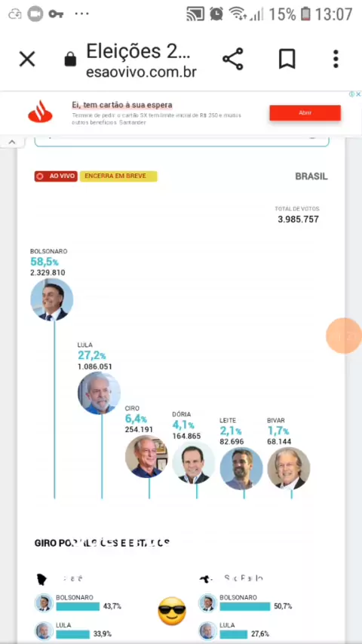The width and height of the screenshot is (362, 644).
Task: Collapse the ad with chevron arrow
Action: (12, 142)
